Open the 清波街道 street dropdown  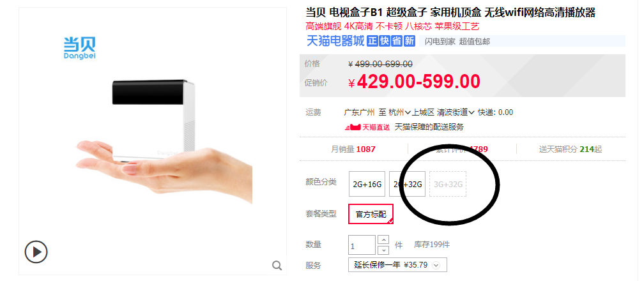(456, 112)
